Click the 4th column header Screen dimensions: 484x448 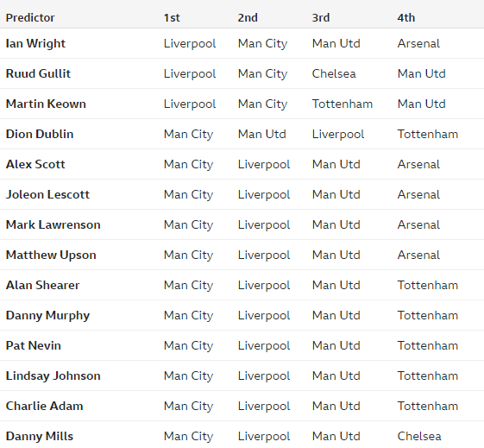coord(405,17)
